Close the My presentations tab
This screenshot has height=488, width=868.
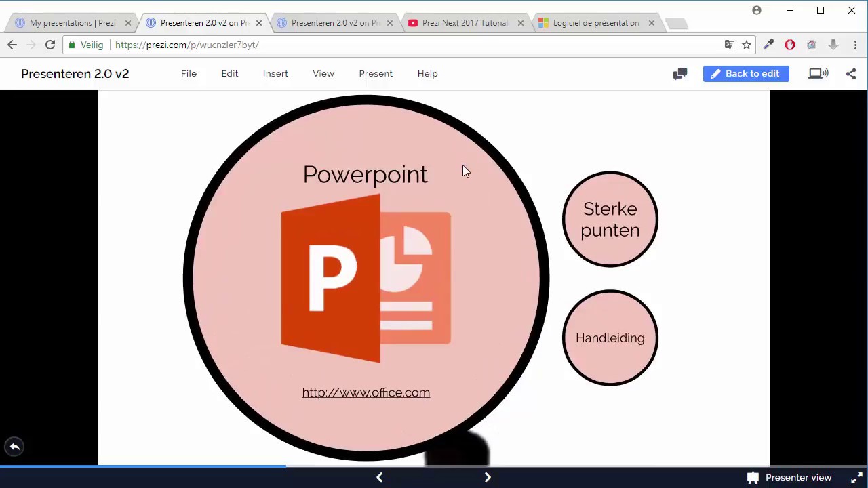click(x=128, y=23)
